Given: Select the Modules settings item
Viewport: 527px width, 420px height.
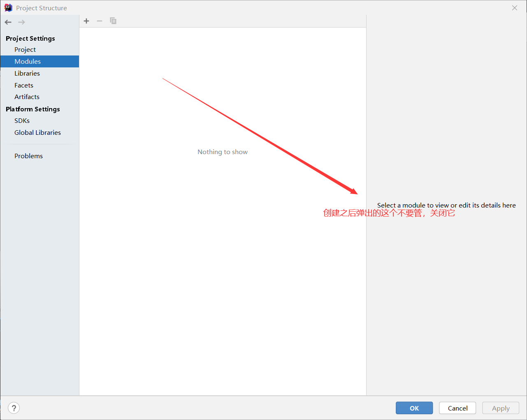Looking at the screenshot, I should pyautogui.click(x=39, y=62).
